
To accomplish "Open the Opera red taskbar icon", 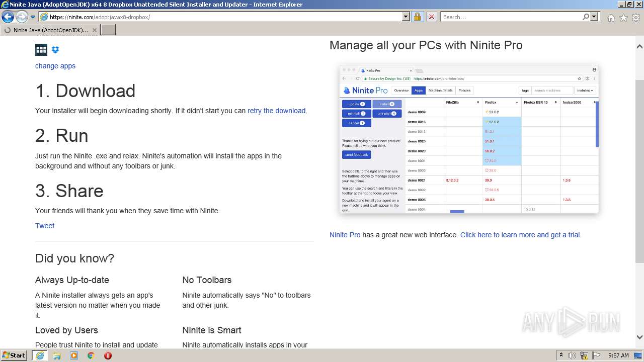I will click(x=108, y=355).
